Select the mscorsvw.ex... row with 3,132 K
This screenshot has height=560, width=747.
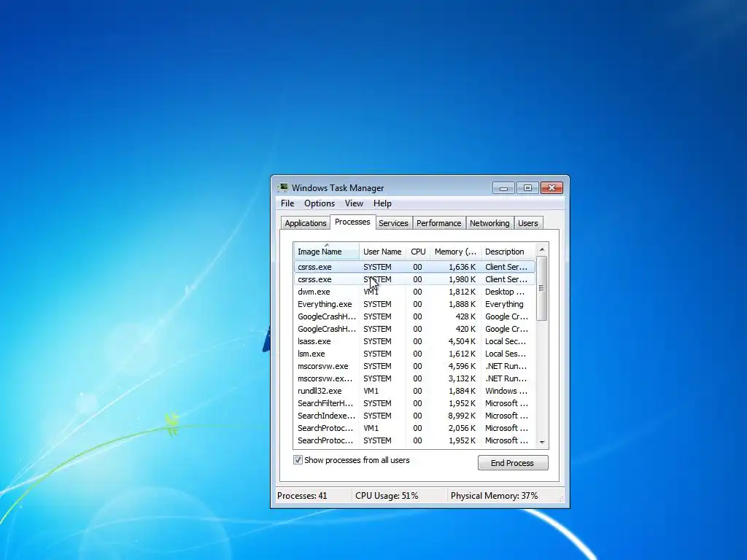click(x=414, y=378)
